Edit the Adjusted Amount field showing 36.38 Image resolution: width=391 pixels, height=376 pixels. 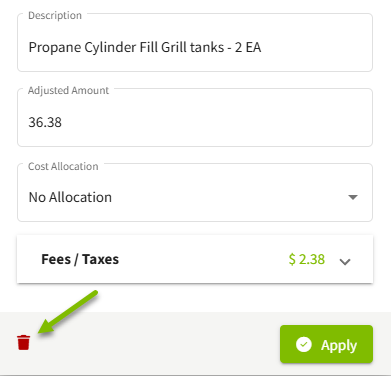click(195, 118)
